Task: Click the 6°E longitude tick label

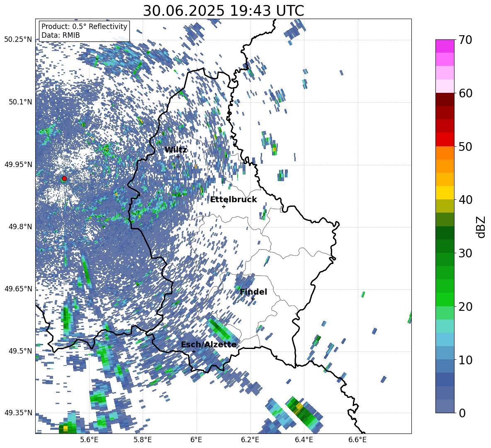Action: tap(196, 440)
